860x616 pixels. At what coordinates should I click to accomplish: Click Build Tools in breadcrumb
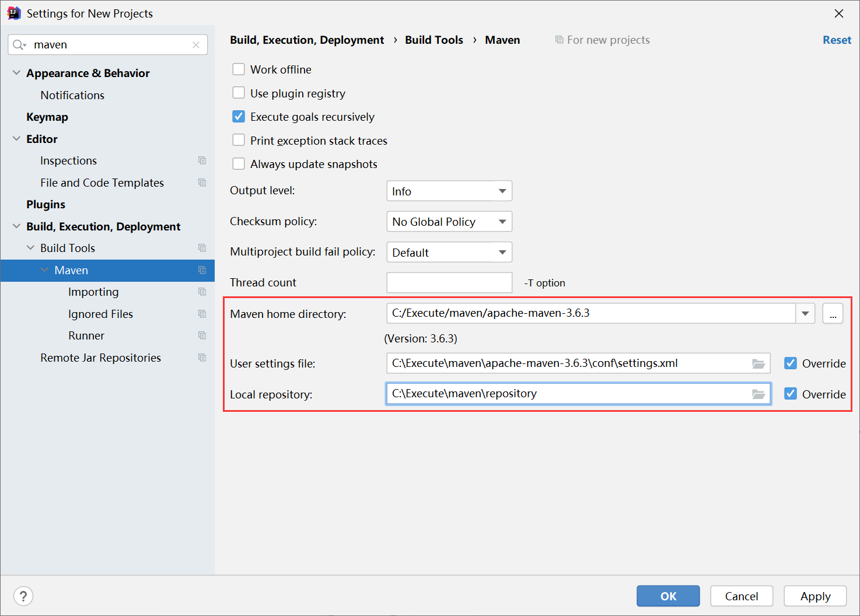coord(434,40)
